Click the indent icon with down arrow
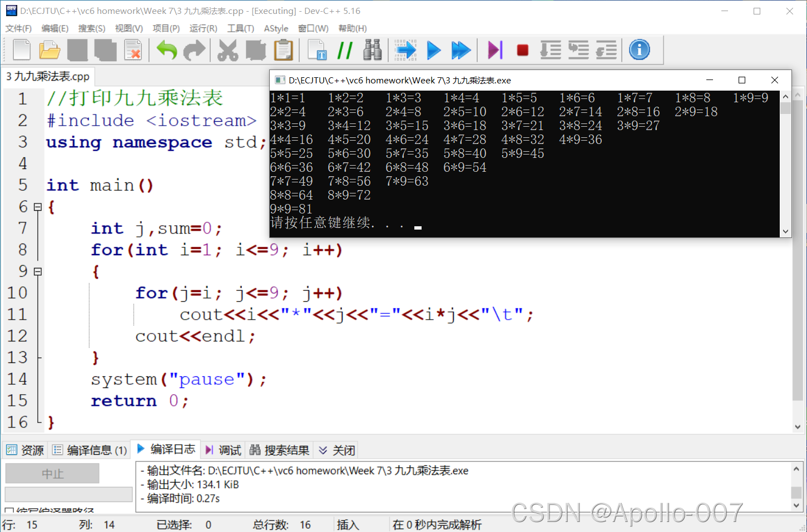Viewport: 807px width, 532px height. point(551,50)
